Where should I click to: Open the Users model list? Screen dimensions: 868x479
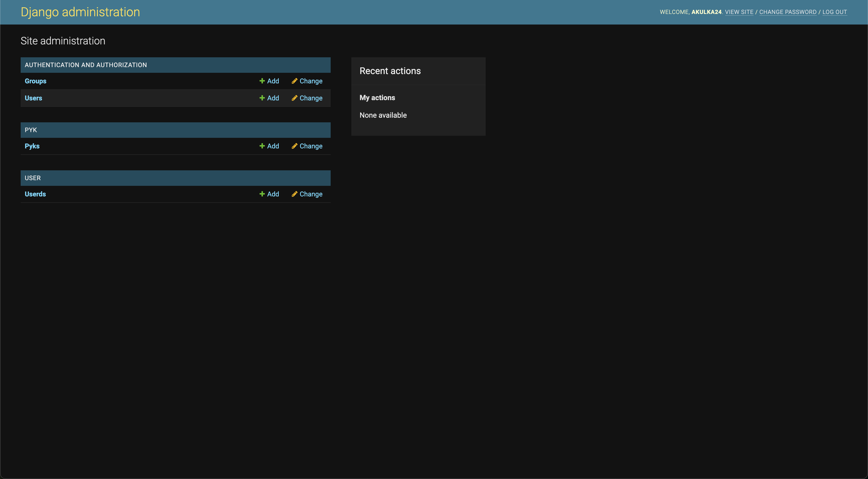(x=33, y=98)
